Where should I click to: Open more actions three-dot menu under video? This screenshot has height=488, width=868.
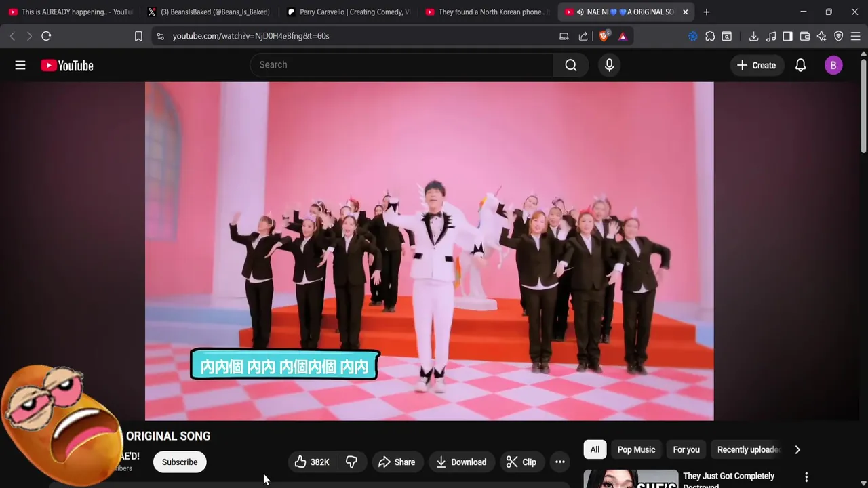[x=560, y=462]
